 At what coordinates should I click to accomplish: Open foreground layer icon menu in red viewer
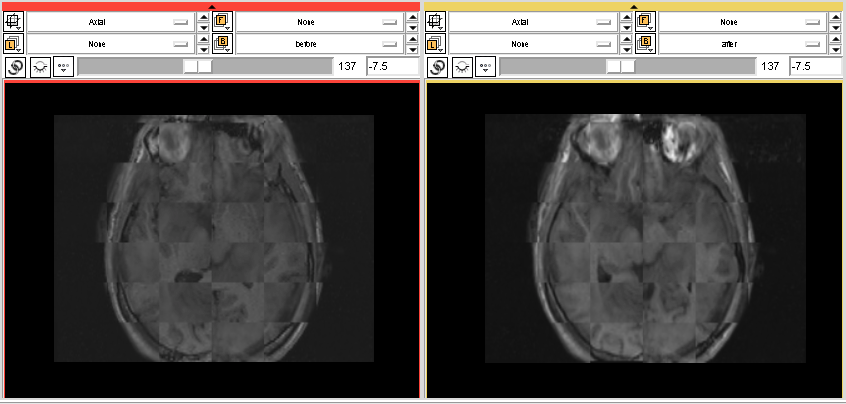[x=222, y=20]
